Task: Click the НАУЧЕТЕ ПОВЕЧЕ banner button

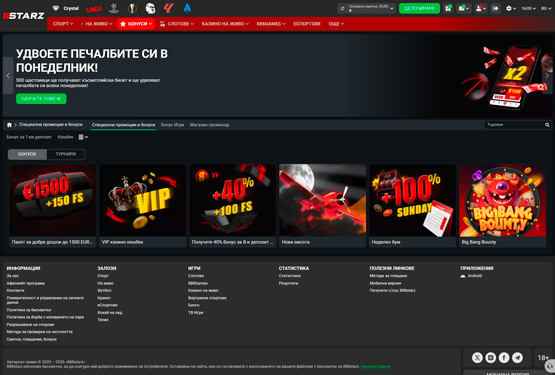Action: [41, 99]
